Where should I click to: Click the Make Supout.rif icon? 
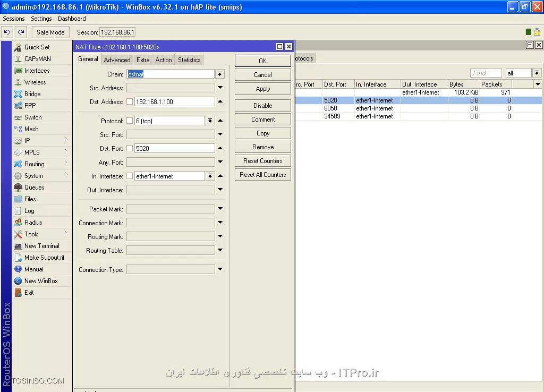(x=18, y=258)
